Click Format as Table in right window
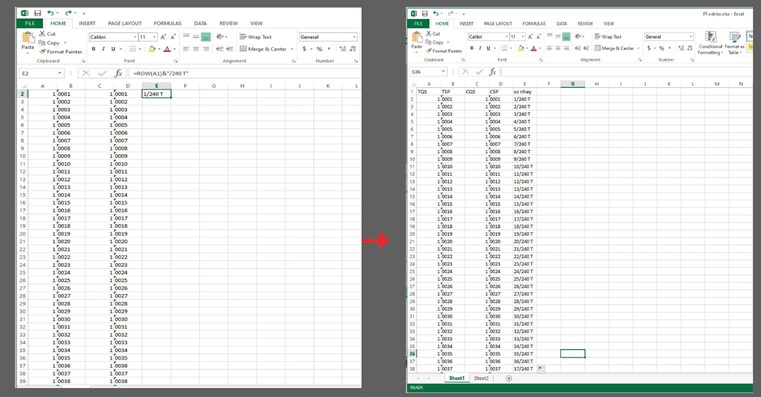Screen dimensions: 761x397 pyautogui.click(x=735, y=43)
